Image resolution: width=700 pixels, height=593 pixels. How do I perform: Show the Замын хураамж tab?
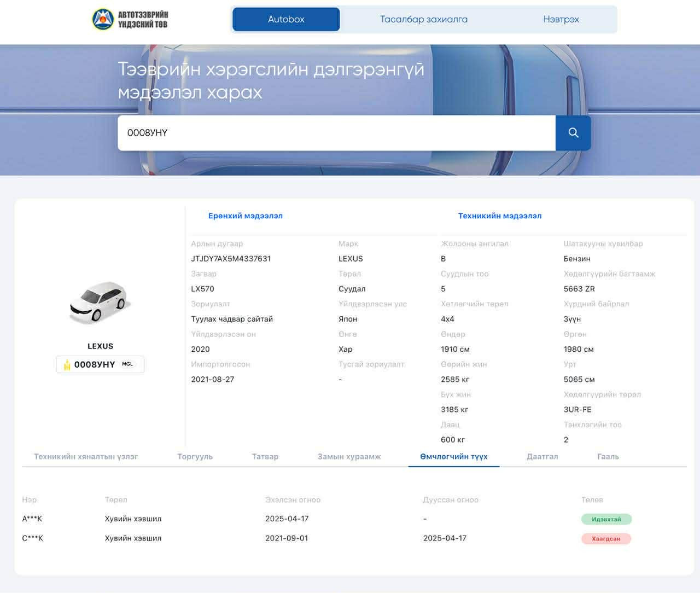349,456
